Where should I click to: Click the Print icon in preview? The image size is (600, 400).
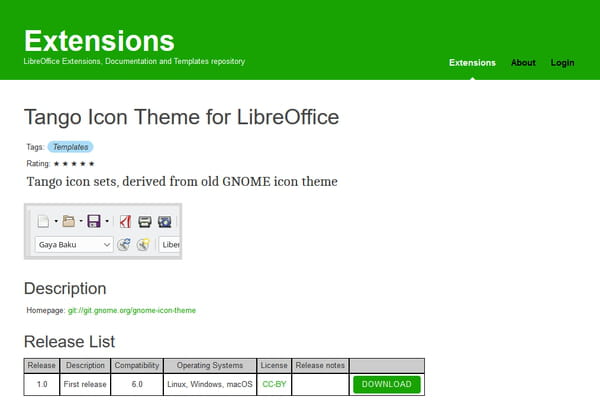tap(145, 221)
